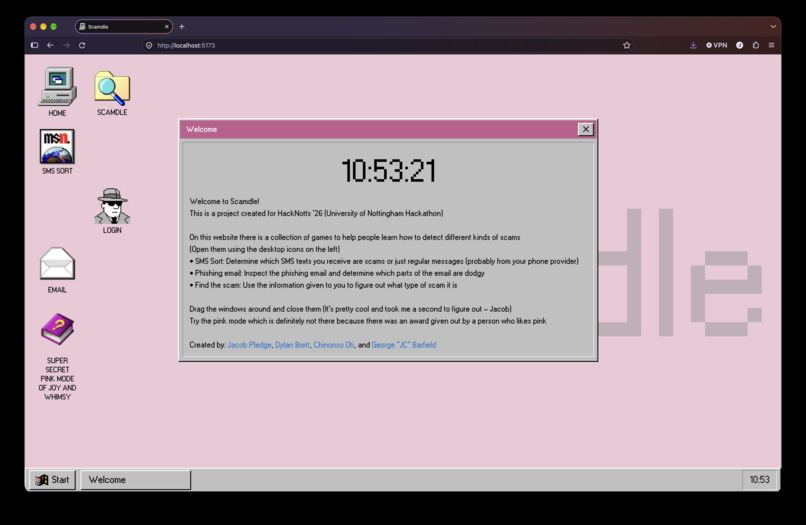Bookmark the page with the star icon
Image resolution: width=806 pixels, height=525 pixels.
click(627, 45)
